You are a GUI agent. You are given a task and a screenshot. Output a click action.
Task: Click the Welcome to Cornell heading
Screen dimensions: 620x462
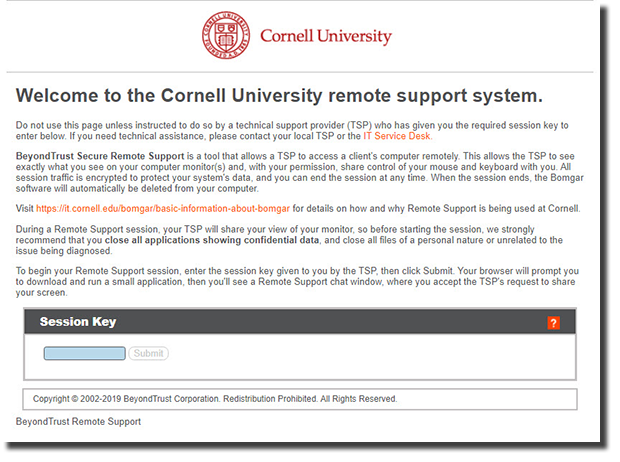[279, 96]
